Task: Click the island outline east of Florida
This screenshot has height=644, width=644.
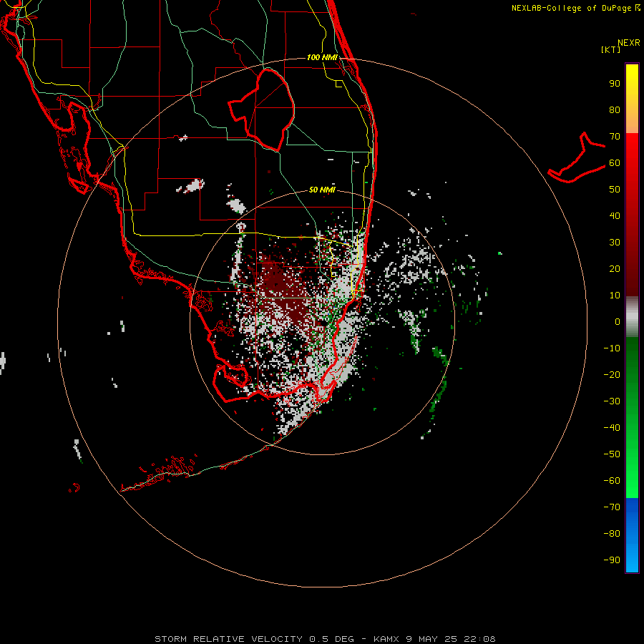Action: click(x=577, y=158)
